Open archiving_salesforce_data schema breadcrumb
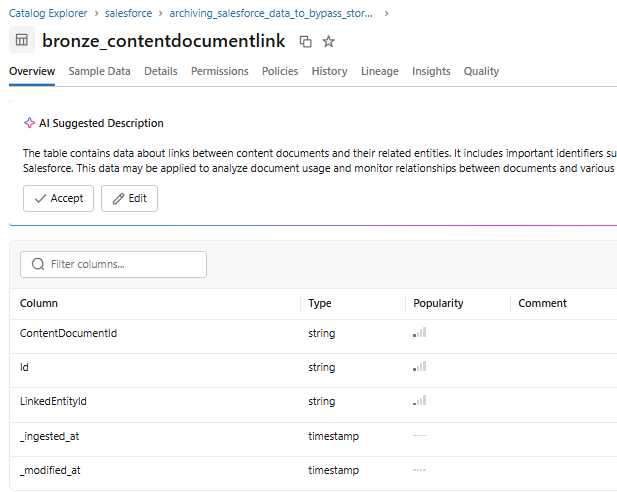617x492 pixels. pyautogui.click(x=271, y=13)
